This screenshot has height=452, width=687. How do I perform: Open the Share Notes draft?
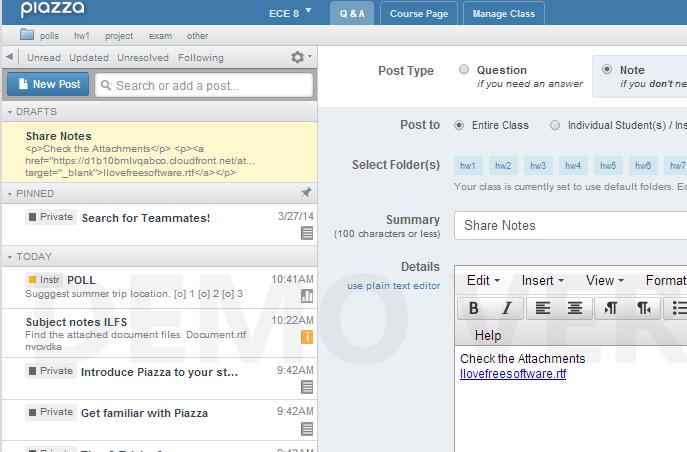pyautogui.click(x=159, y=152)
